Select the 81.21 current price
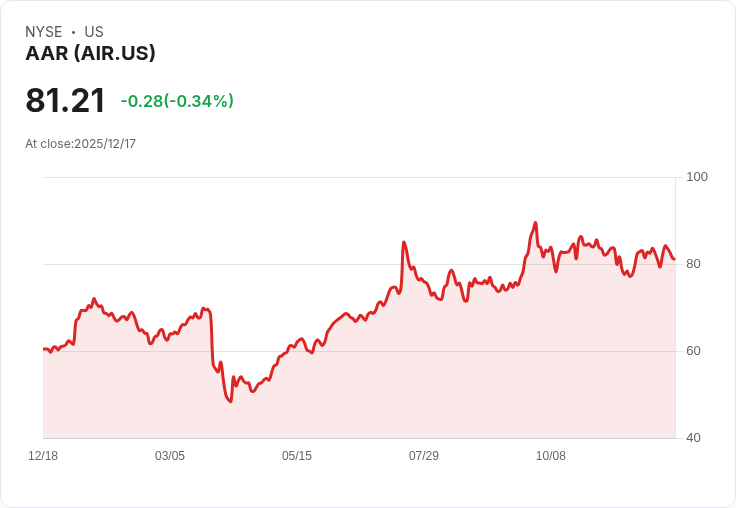Screen dimensions: 736x508 click(65, 101)
